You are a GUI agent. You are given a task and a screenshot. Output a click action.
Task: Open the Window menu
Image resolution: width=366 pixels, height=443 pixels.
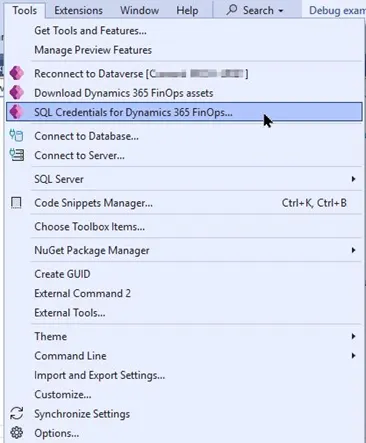click(139, 10)
